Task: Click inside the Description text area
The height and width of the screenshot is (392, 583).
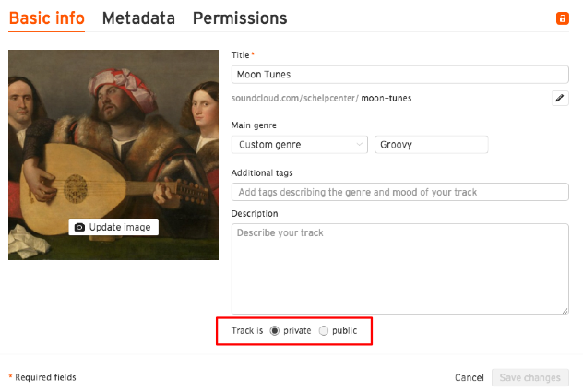Action: 399,268
